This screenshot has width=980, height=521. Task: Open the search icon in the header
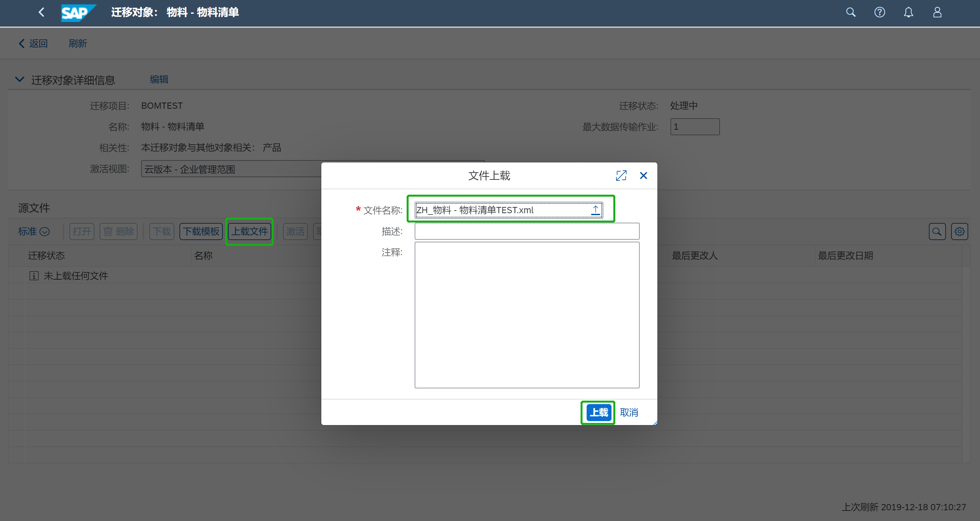point(851,12)
